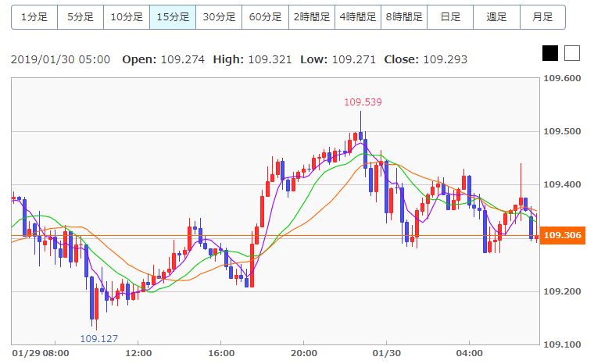594x364 pixels.
Task: Click the 109.127 low price marker
Action: click(x=98, y=338)
